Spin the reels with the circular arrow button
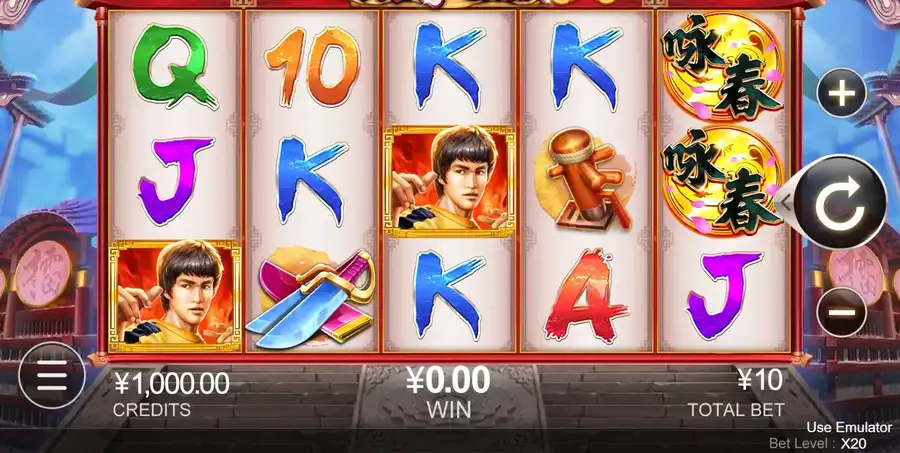Screen dimensions: 900x453 (x=839, y=202)
